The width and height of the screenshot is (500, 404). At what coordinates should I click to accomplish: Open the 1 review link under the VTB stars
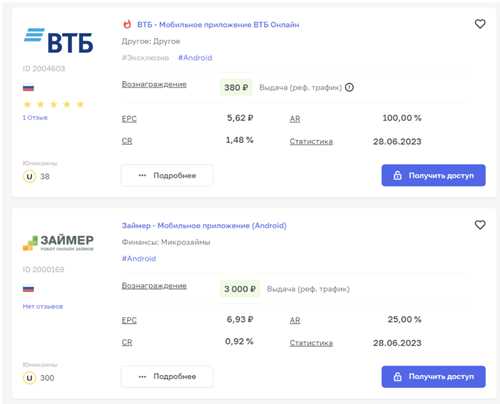[x=35, y=118]
